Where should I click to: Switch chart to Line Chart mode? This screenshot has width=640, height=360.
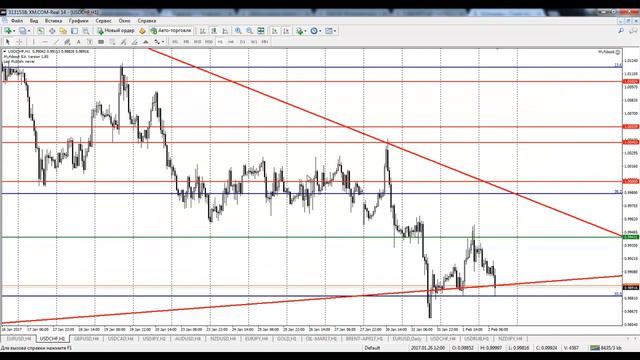tap(225, 31)
